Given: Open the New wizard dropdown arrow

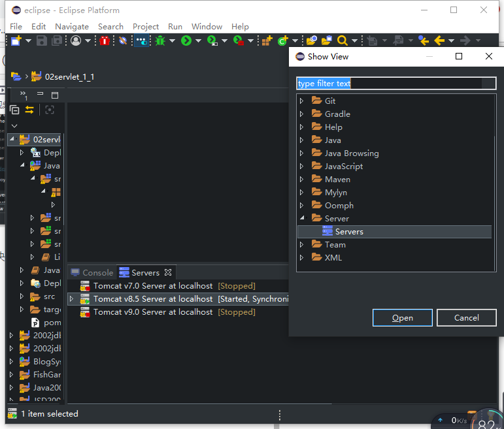Looking at the screenshot, I should click(x=28, y=40).
